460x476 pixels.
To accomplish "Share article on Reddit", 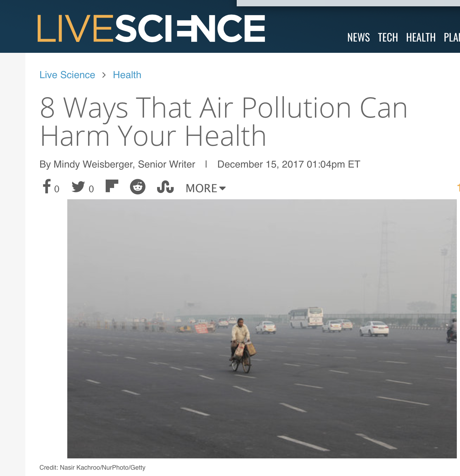I will tap(138, 187).
